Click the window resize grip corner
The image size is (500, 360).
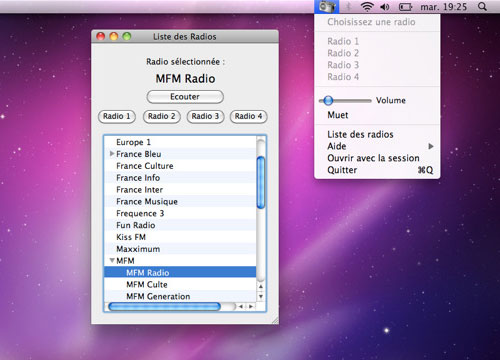pyautogui.click(x=275, y=320)
